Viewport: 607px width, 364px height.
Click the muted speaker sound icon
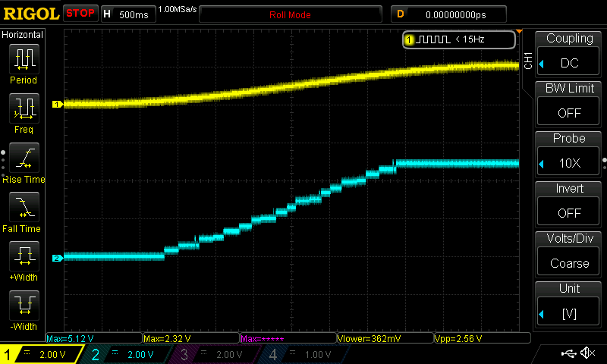(587, 353)
